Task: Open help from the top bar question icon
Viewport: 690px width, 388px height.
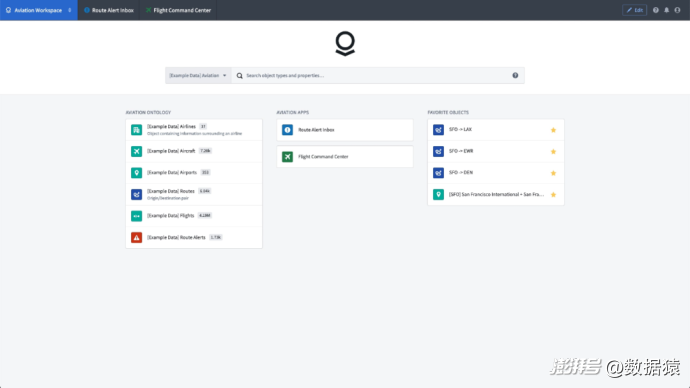Action: pos(656,10)
